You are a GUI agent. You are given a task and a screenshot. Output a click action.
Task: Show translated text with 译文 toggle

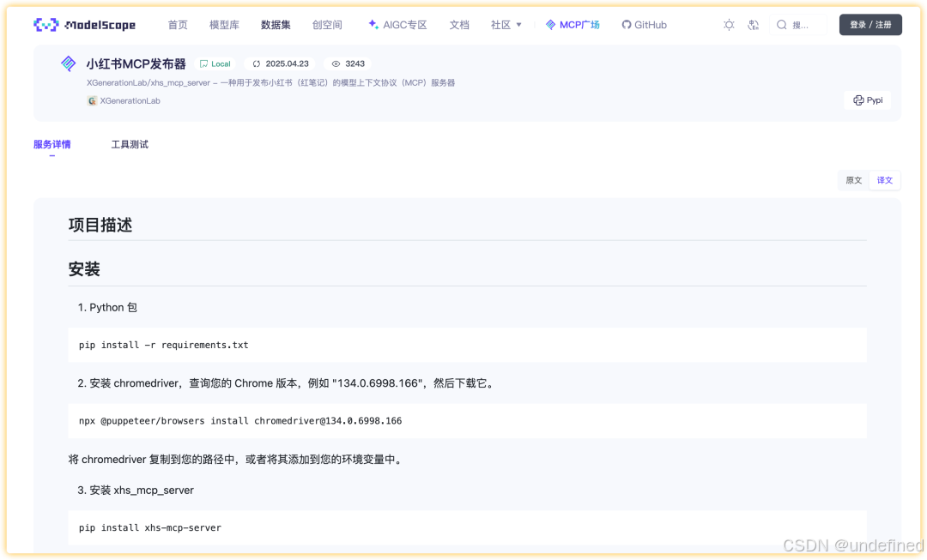884,180
